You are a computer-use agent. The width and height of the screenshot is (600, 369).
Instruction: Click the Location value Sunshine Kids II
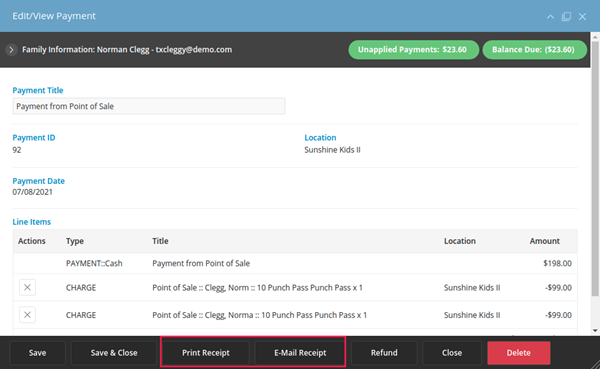click(332, 150)
